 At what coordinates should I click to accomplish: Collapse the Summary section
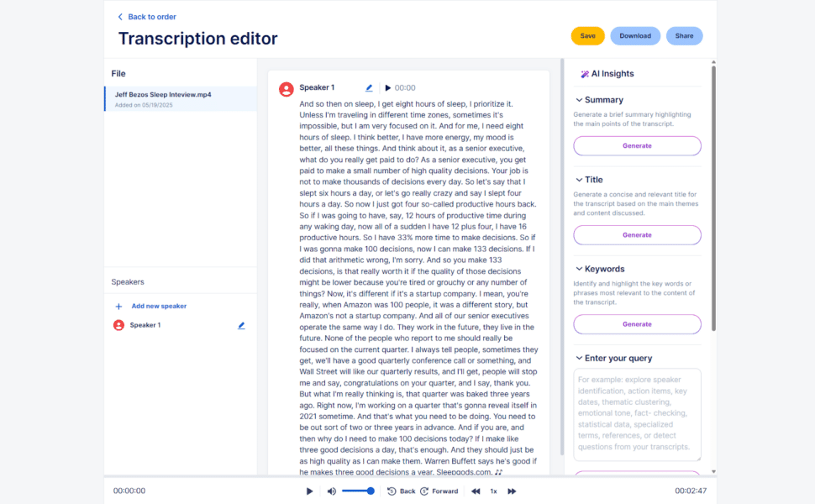pos(579,99)
